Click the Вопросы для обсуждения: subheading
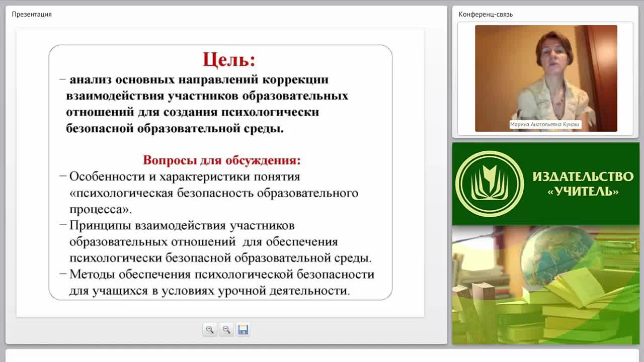The height and width of the screenshot is (362, 644). pos(222,160)
